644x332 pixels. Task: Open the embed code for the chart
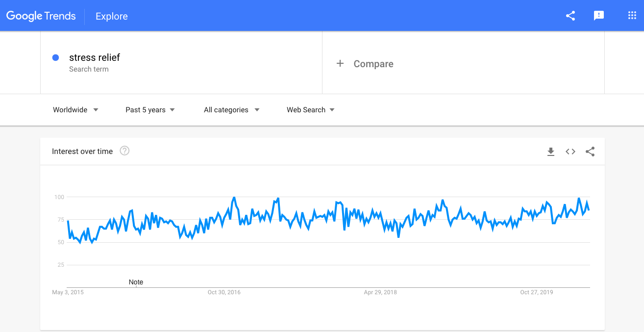tap(570, 152)
